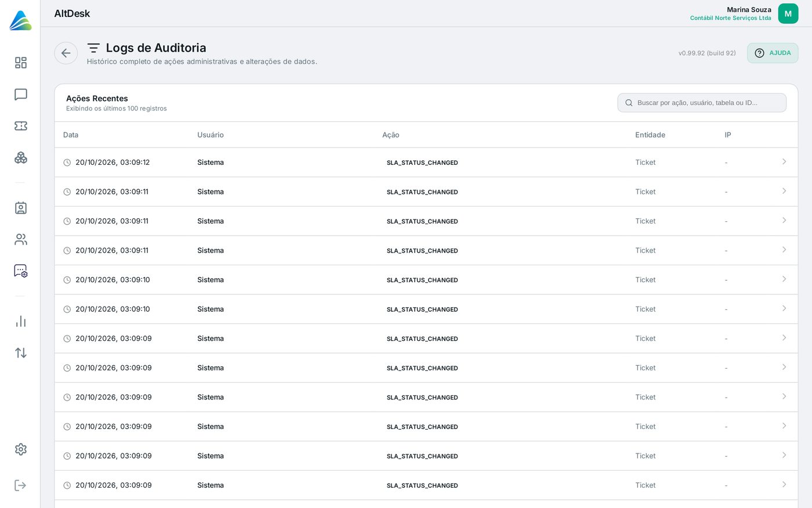Click the Usuário column header
Viewport: 812px width, 508px height.
click(x=211, y=135)
